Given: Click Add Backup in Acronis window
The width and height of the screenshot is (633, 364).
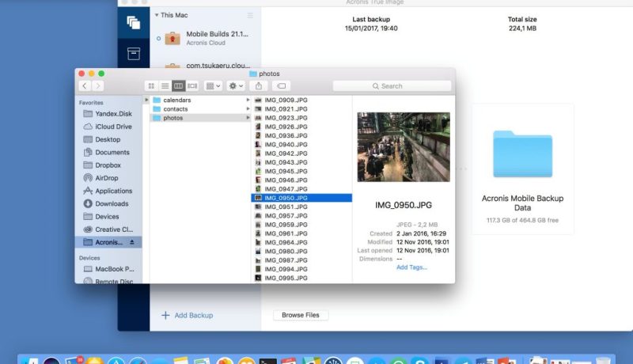Looking at the screenshot, I should coord(188,315).
